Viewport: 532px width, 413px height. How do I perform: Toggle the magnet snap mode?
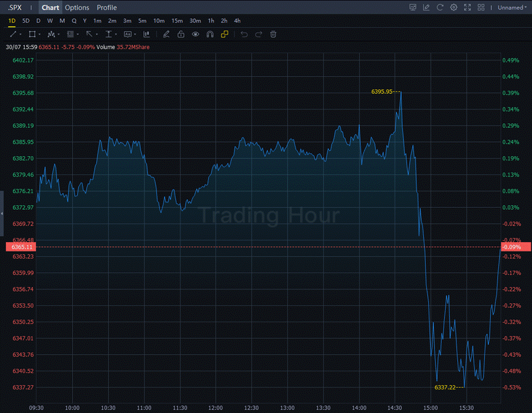(210, 34)
